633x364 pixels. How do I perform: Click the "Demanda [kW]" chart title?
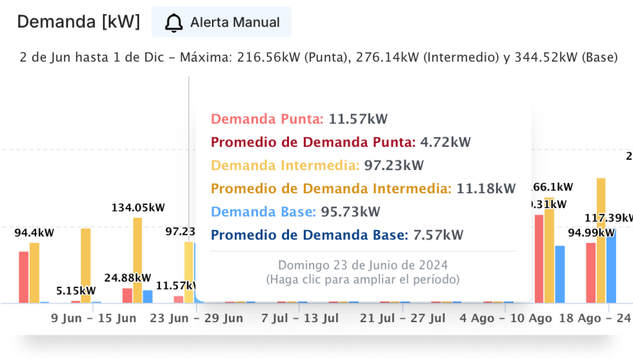click(x=78, y=22)
